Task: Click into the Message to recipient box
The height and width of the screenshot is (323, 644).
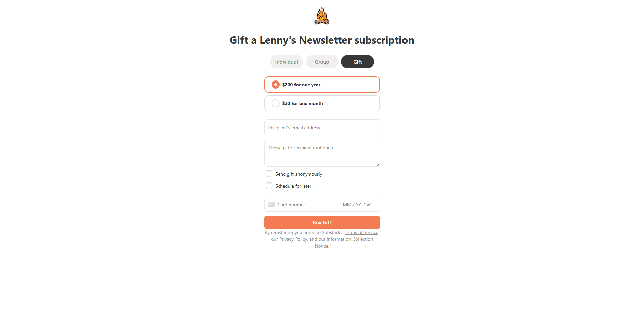Action: point(322,153)
